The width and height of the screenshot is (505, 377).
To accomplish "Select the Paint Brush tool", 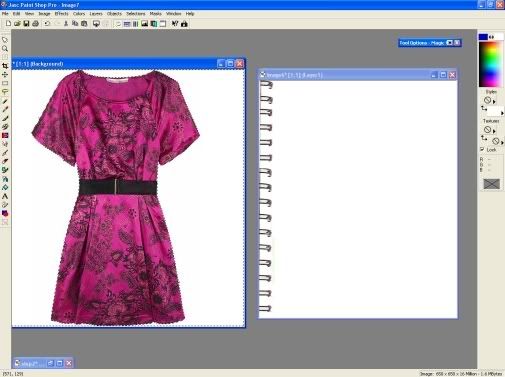I will pyautogui.click(x=5, y=118).
